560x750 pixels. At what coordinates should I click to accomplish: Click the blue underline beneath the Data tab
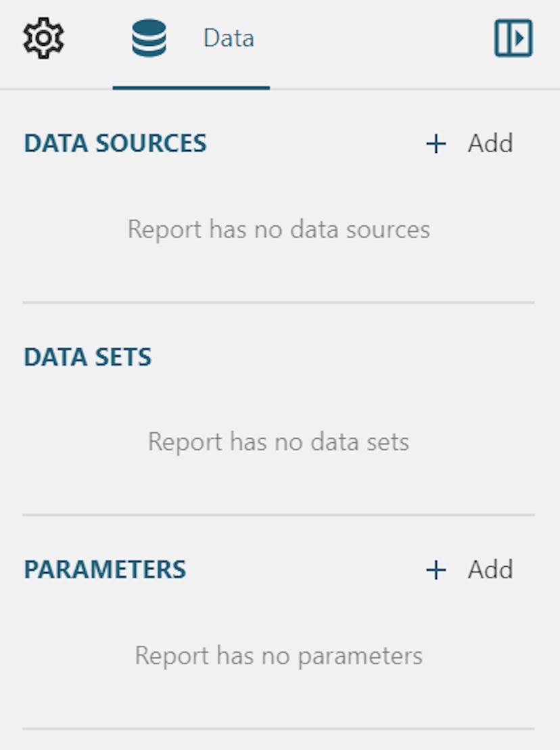pos(191,88)
